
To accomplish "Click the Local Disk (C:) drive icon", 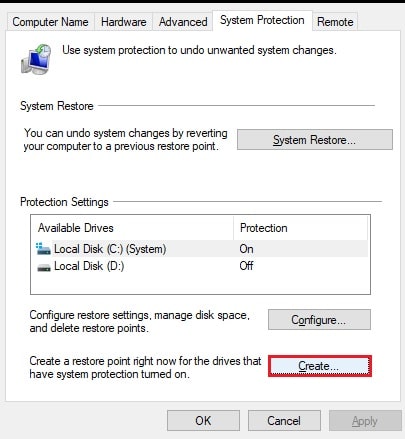I will tap(43, 249).
